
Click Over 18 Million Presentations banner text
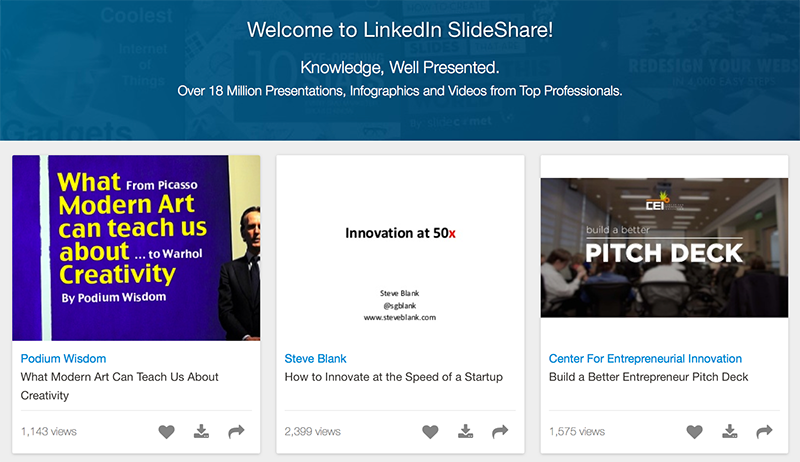tap(400, 91)
